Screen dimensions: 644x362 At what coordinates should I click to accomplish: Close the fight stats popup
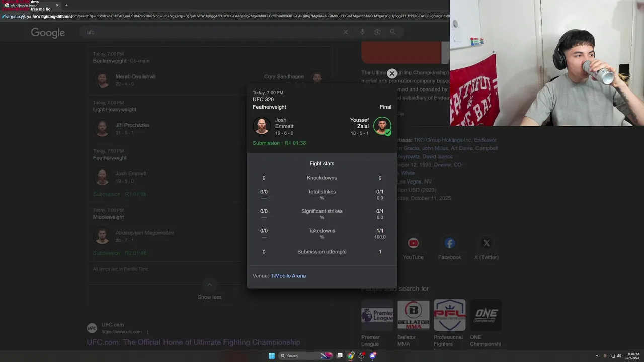[392, 74]
